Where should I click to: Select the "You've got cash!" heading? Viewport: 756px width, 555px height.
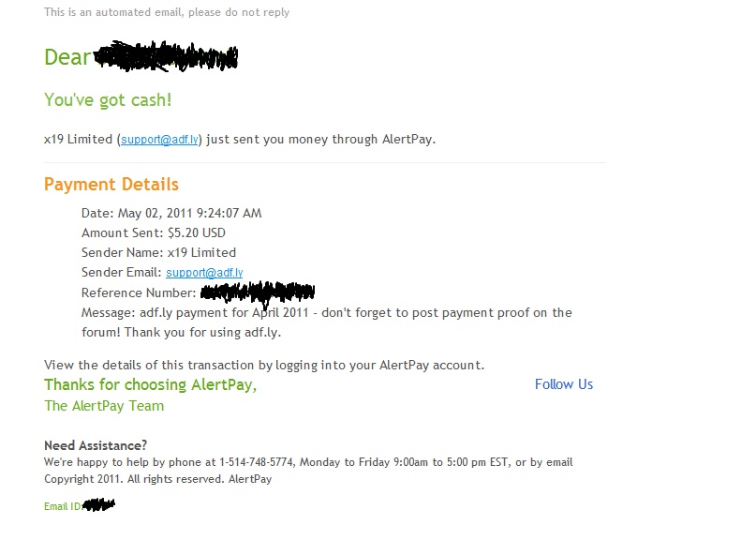(108, 100)
